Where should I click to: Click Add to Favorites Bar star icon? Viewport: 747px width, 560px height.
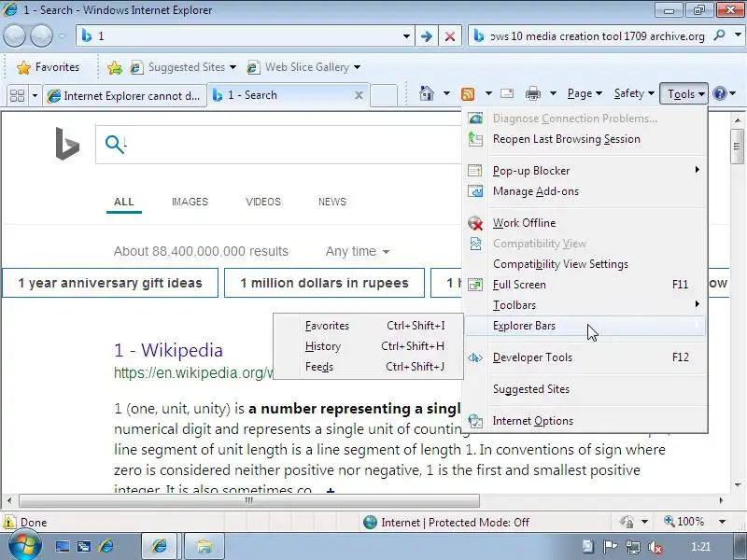(114, 67)
